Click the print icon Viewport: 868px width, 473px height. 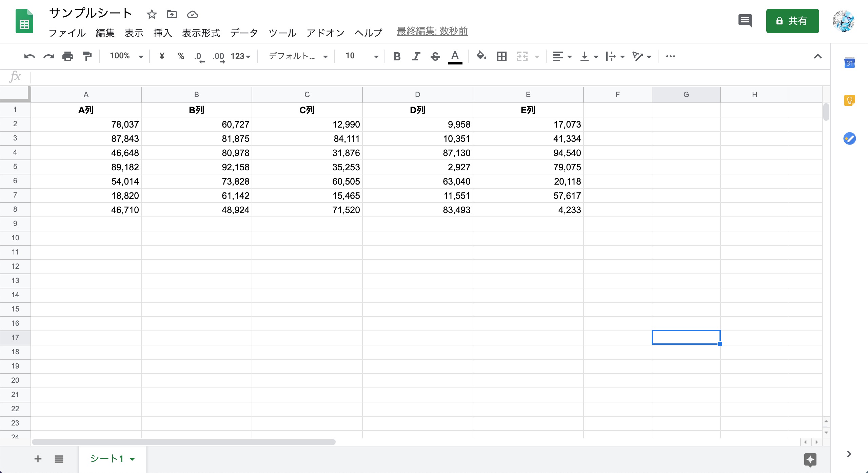coord(67,57)
